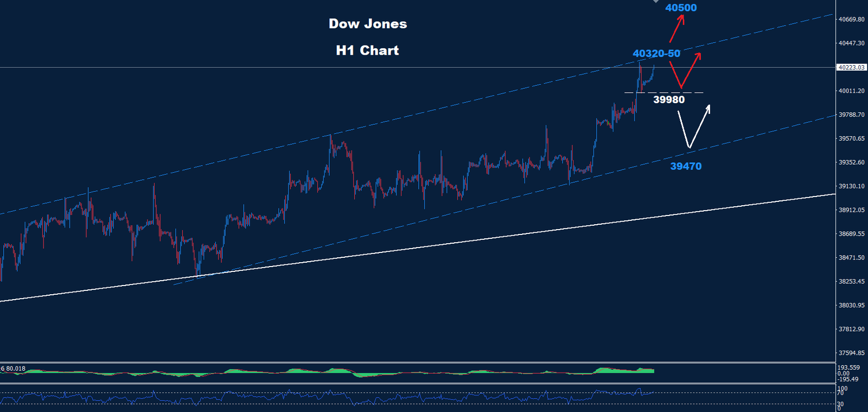Select the blue "39470" level label
Image resolution: width=868 pixels, height=412 pixels.
coord(686,166)
